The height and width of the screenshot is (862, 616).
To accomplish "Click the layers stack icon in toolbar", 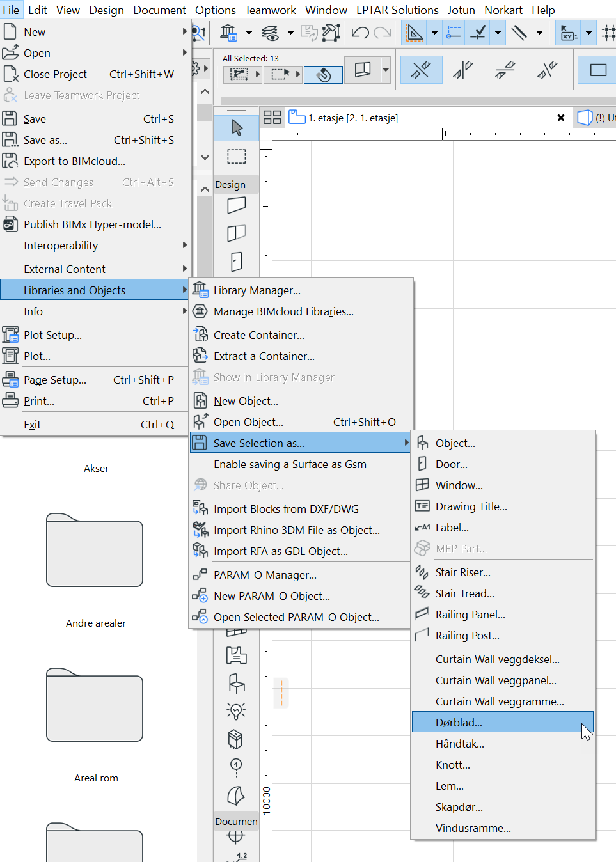I will click(x=271, y=33).
